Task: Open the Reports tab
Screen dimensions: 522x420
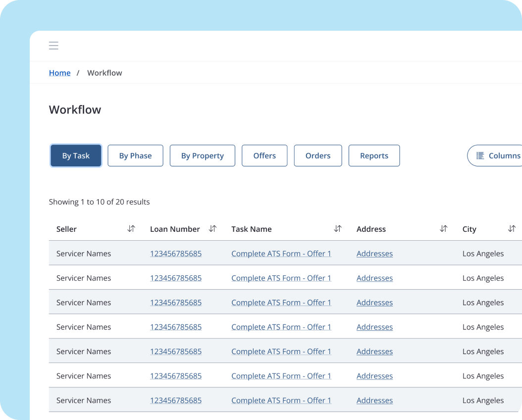Action: coord(374,156)
